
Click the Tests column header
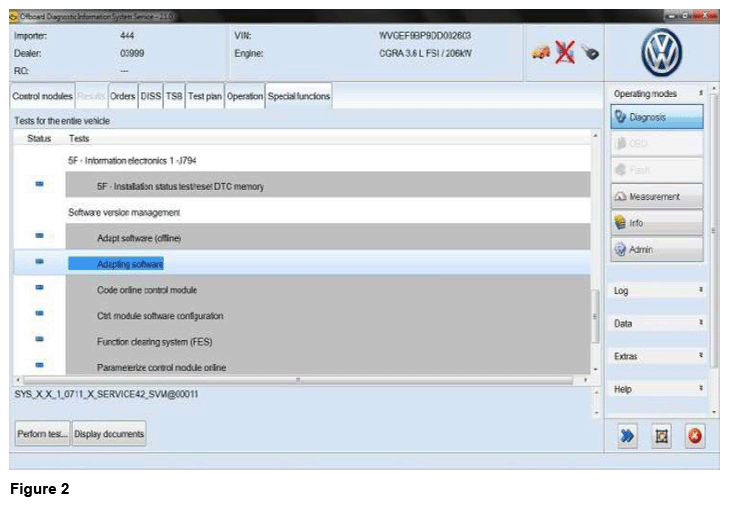tap(79, 139)
